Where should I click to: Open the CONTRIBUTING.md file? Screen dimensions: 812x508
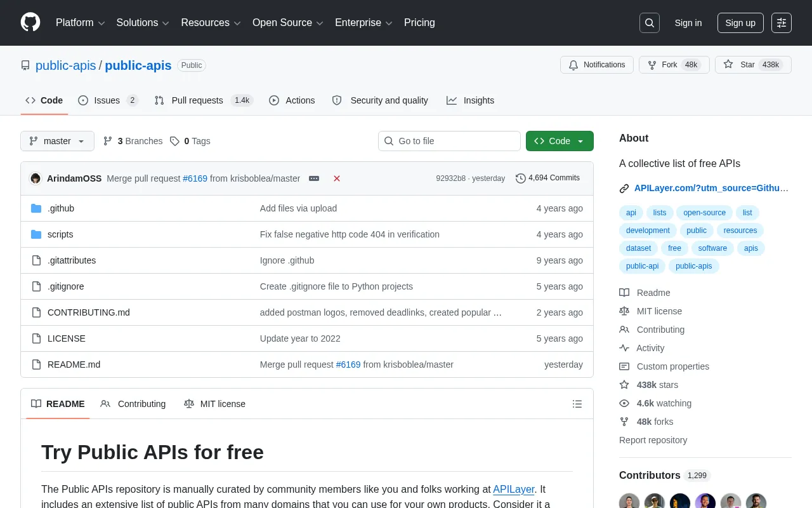coord(89,312)
